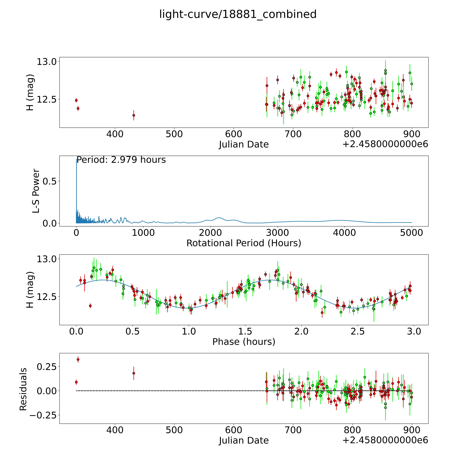Click the "5000" tick label on the periodogram axis

(x=411, y=233)
